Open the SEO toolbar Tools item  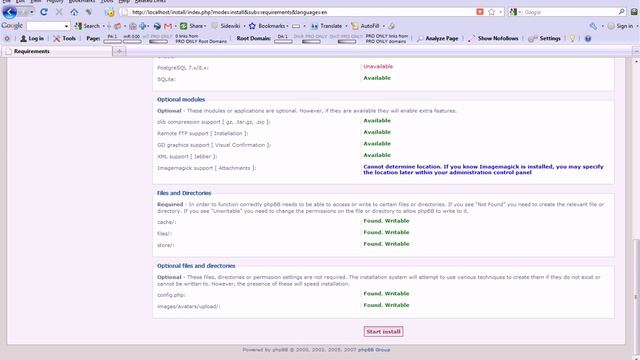(x=64, y=38)
